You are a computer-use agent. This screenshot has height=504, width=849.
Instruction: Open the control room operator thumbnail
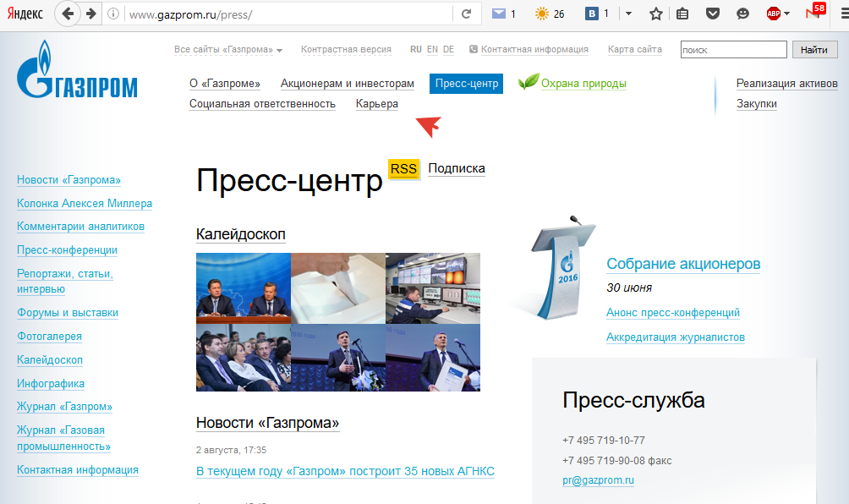433,288
